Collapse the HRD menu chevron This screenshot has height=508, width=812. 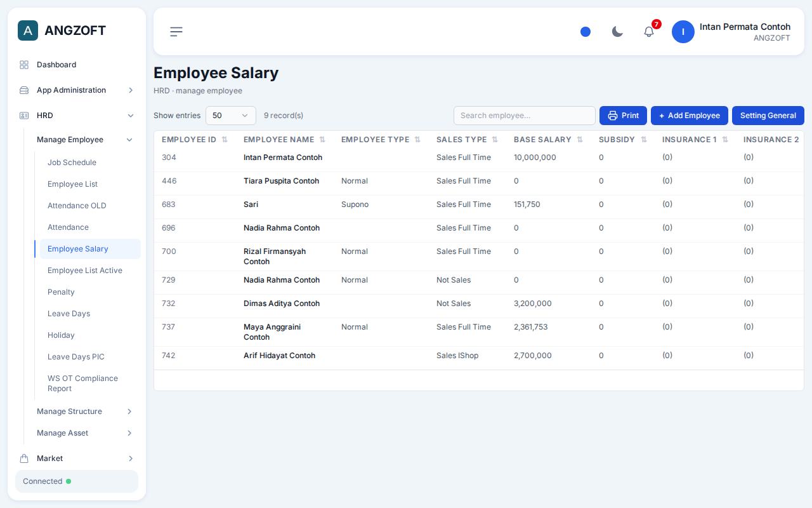131,116
